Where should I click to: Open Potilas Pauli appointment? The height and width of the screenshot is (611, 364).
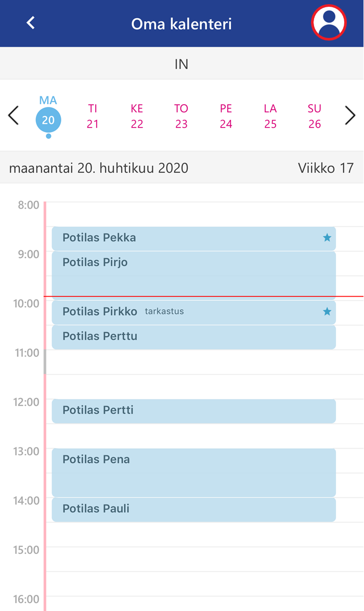point(194,510)
